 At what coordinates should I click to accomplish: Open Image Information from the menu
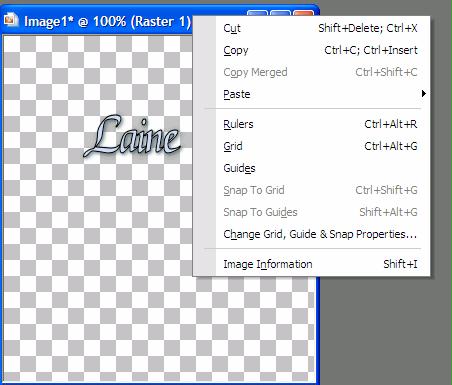312,264
